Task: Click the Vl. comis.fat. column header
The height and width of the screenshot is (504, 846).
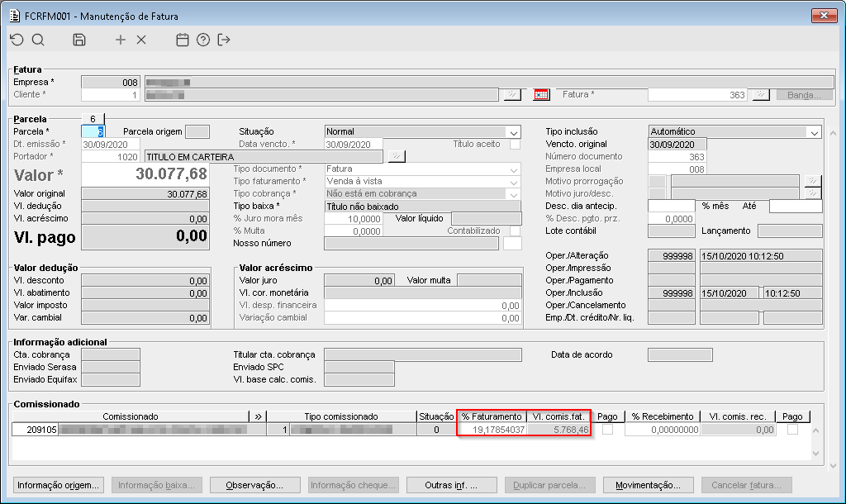Action: tap(558, 416)
